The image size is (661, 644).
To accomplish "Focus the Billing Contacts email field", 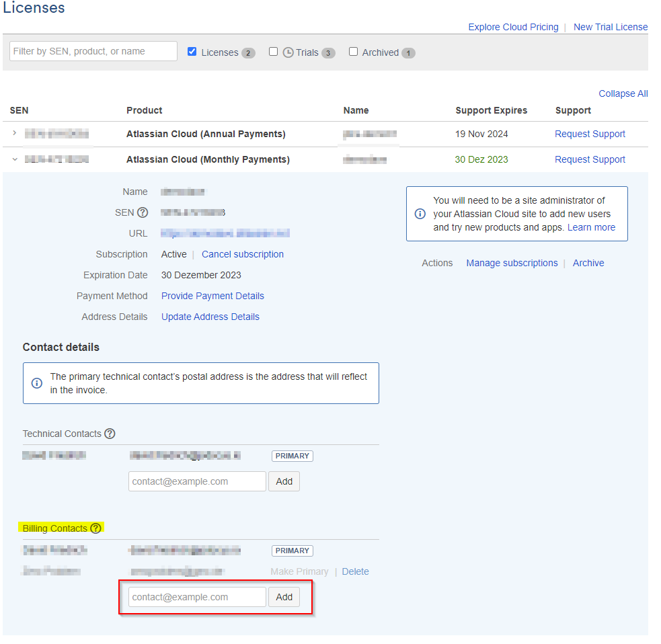I will [197, 597].
